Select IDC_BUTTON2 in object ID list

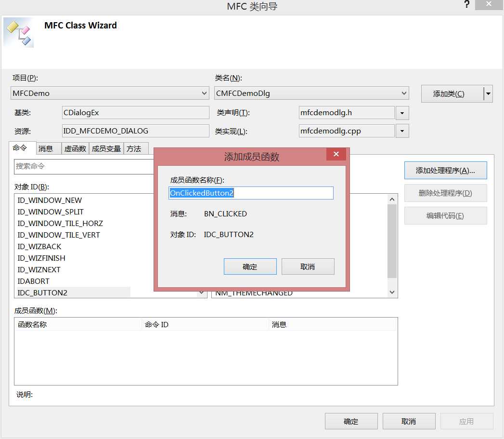[x=73, y=293]
